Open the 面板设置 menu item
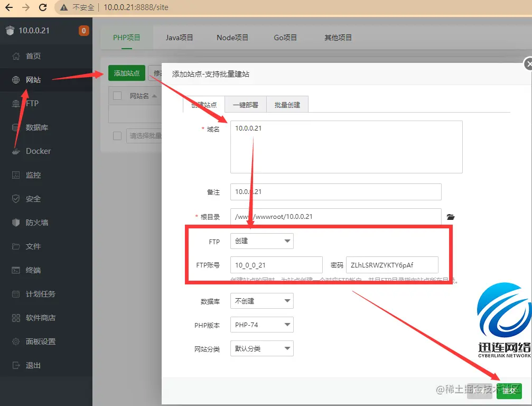Viewport: 532px width, 406px height. (x=46, y=342)
